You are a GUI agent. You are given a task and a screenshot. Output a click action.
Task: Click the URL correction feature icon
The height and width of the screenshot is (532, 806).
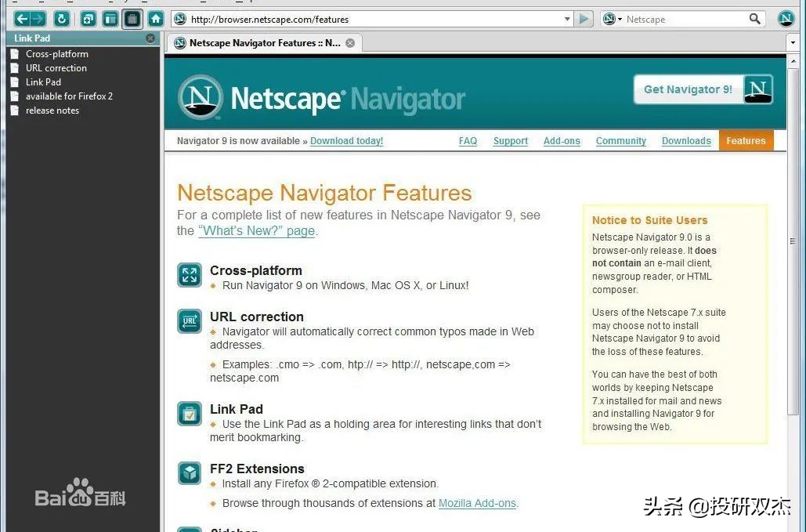pos(190,321)
